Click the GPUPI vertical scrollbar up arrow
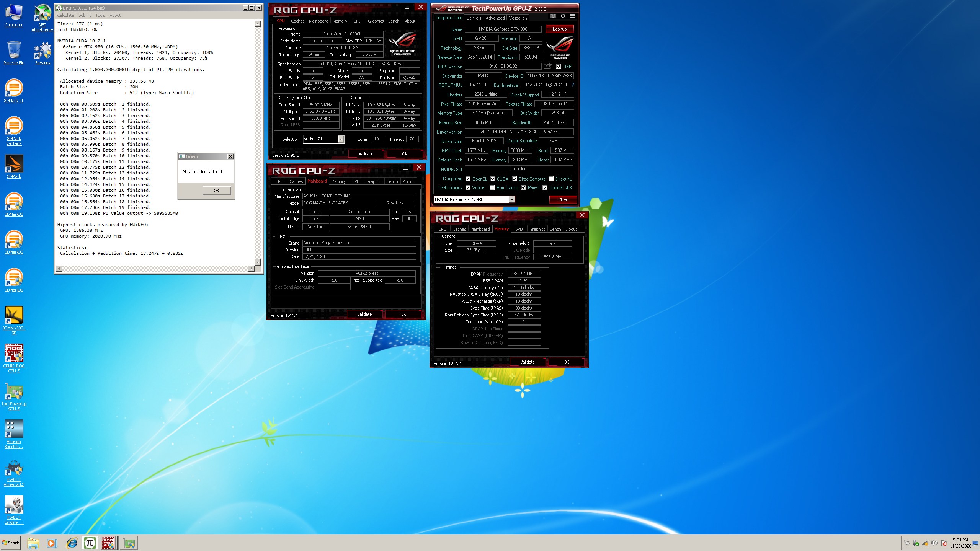 tap(258, 24)
